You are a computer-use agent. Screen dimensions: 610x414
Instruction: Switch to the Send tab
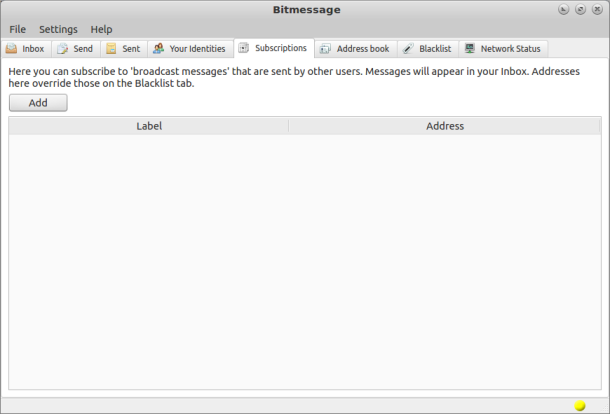76,49
